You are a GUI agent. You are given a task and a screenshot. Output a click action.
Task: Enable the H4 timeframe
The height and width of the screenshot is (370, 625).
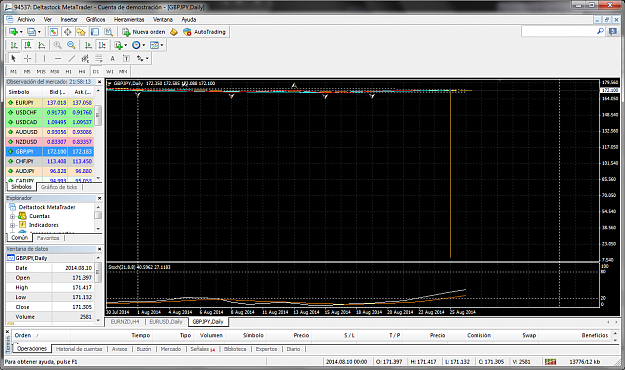tap(82, 72)
